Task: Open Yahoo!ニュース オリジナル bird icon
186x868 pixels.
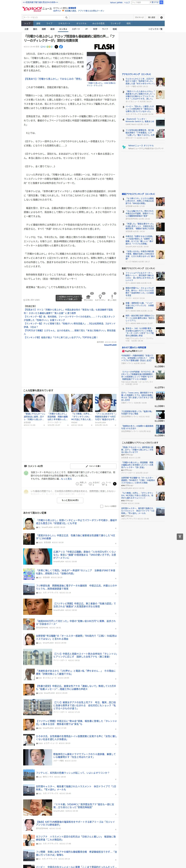Action: tap(124, 147)
